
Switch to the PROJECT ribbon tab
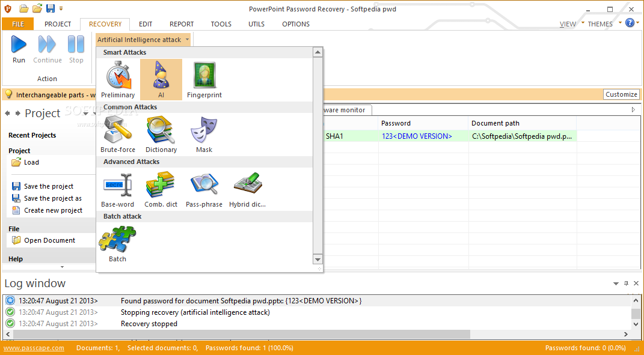[x=58, y=24]
